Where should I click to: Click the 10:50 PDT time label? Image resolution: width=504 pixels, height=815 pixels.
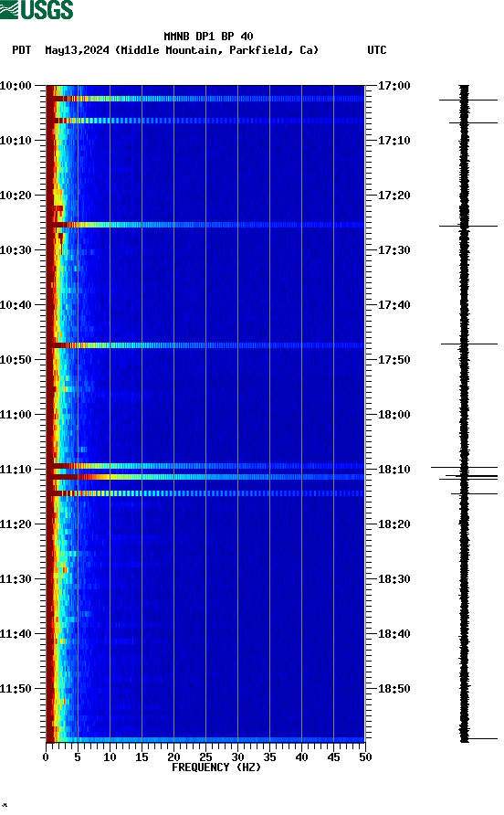(16, 360)
